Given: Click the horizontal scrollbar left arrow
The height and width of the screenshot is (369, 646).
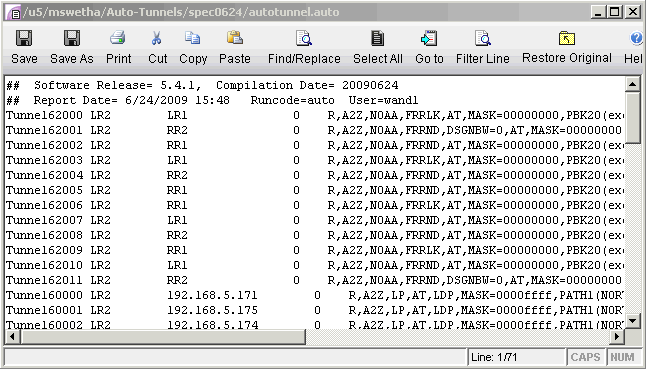Looking at the screenshot, I should tap(12, 336).
